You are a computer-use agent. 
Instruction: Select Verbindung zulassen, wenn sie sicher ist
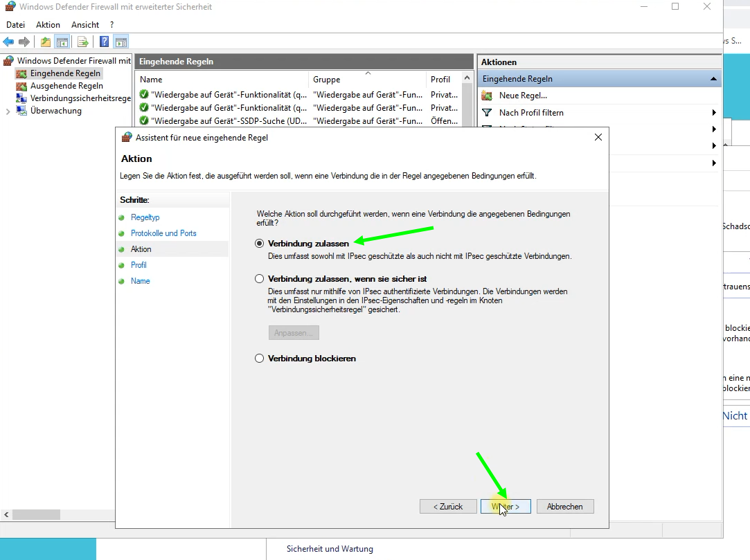259,279
